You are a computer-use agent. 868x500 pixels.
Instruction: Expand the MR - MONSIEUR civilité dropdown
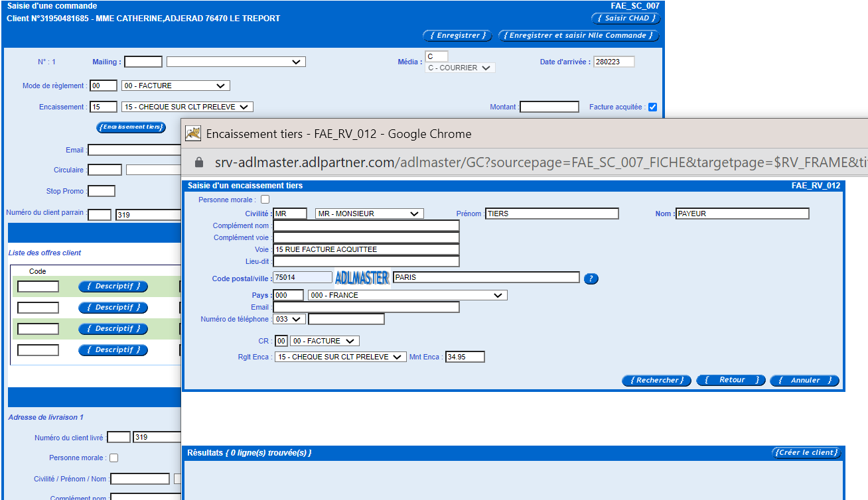pyautogui.click(x=369, y=214)
